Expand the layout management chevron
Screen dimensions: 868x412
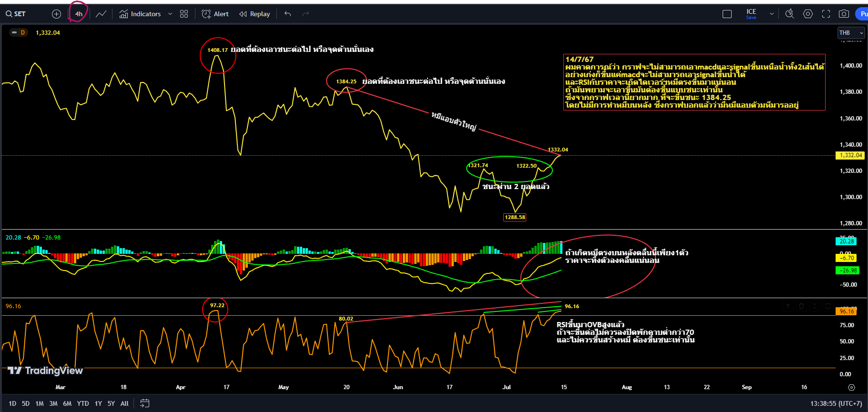[772, 14]
